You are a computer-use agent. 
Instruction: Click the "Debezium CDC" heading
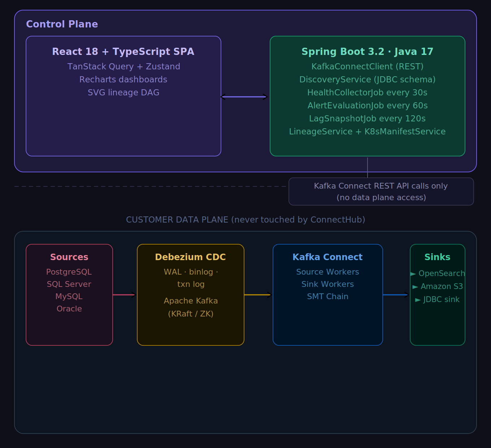[191, 257]
